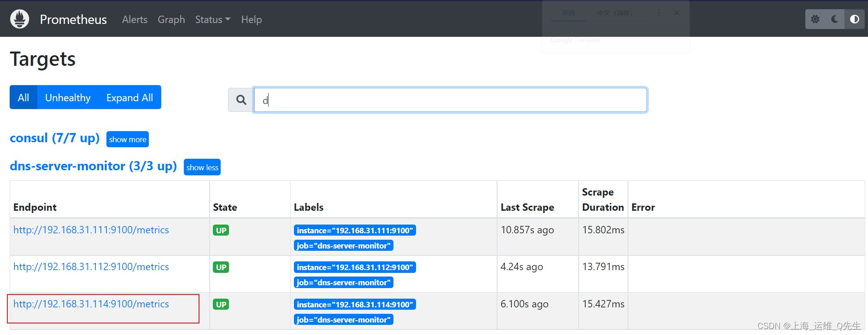The height and width of the screenshot is (335, 868).
Task: Go to the Graph page
Action: coord(171,19)
